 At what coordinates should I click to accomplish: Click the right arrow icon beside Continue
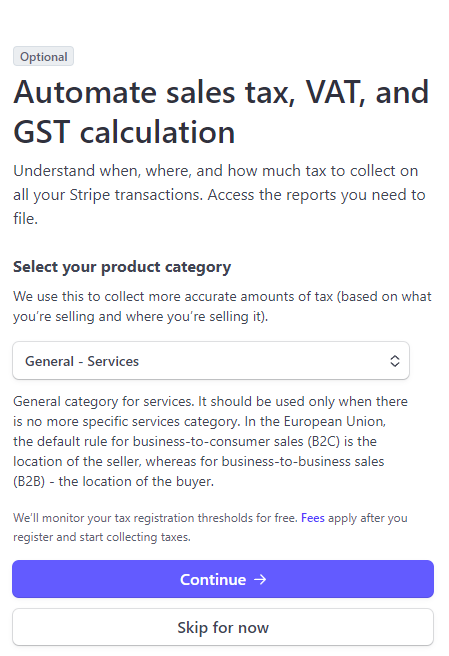point(260,579)
